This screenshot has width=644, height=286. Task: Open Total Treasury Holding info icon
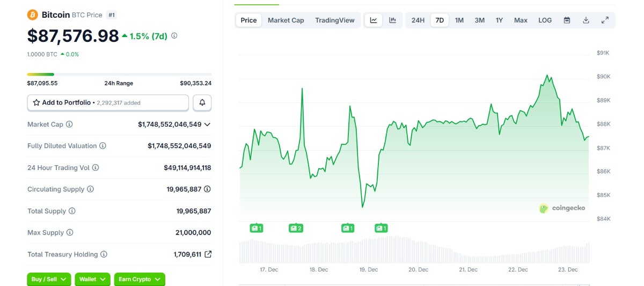(x=104, y=254)
